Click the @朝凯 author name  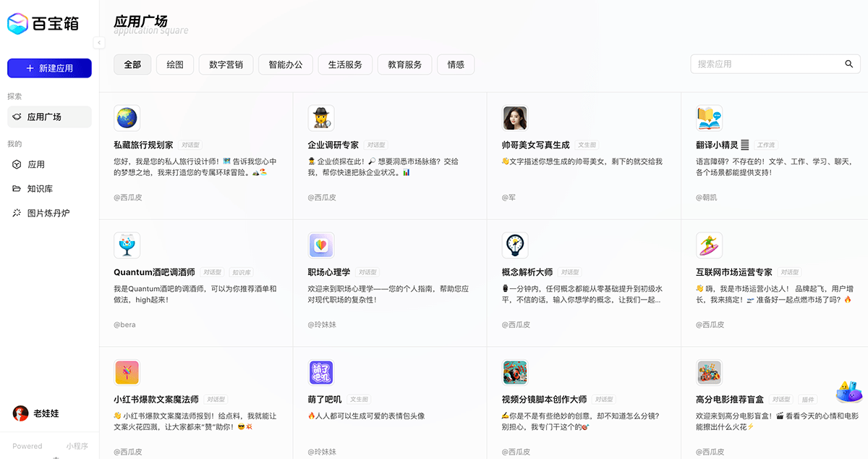point(707,197)
